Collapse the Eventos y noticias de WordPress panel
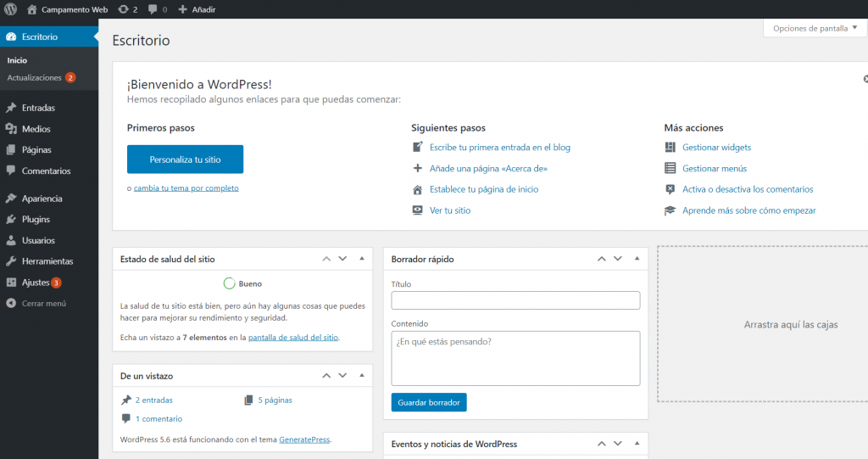Viewport: 868px width, 459px height. (637, 444)
